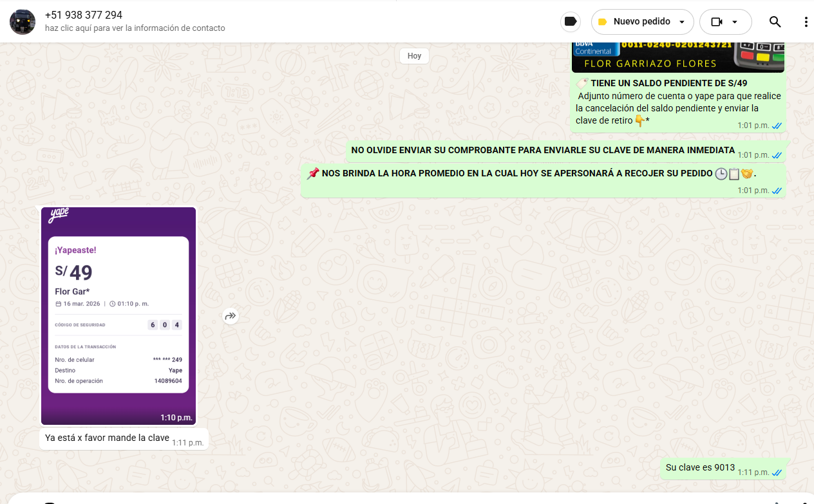The width and height of the screenshot is (814, 504).
Task: Select the 'Su clave es 9013' message
Action: (700, 468)
